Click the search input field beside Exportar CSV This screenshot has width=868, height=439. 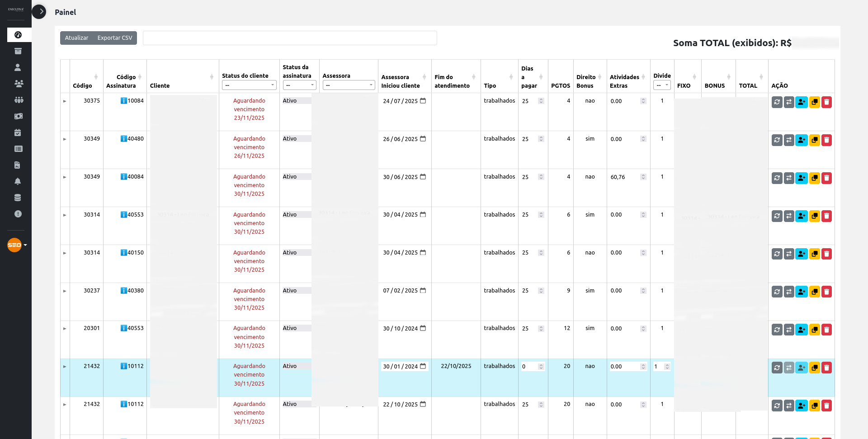click(x=290, y=38)
